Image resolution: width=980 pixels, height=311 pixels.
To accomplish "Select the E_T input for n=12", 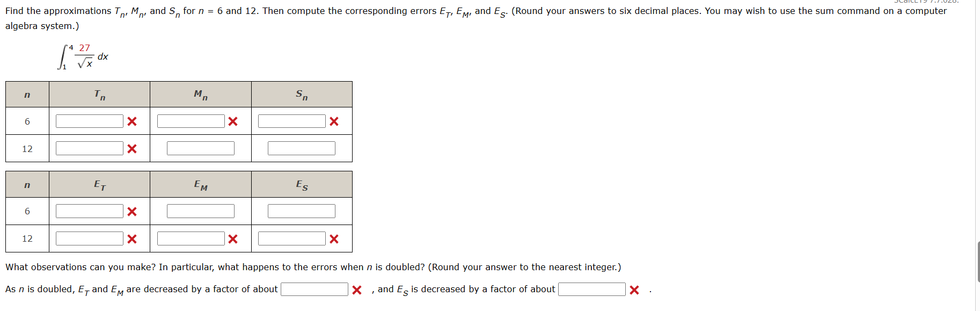I will click(89, 237).
